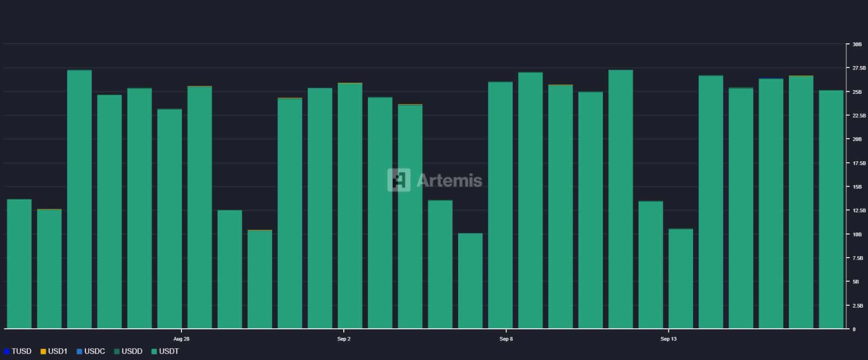Click the yellow USD1 legend square
Viewport: 868px width, 360px height.
(x=43, y=351)
